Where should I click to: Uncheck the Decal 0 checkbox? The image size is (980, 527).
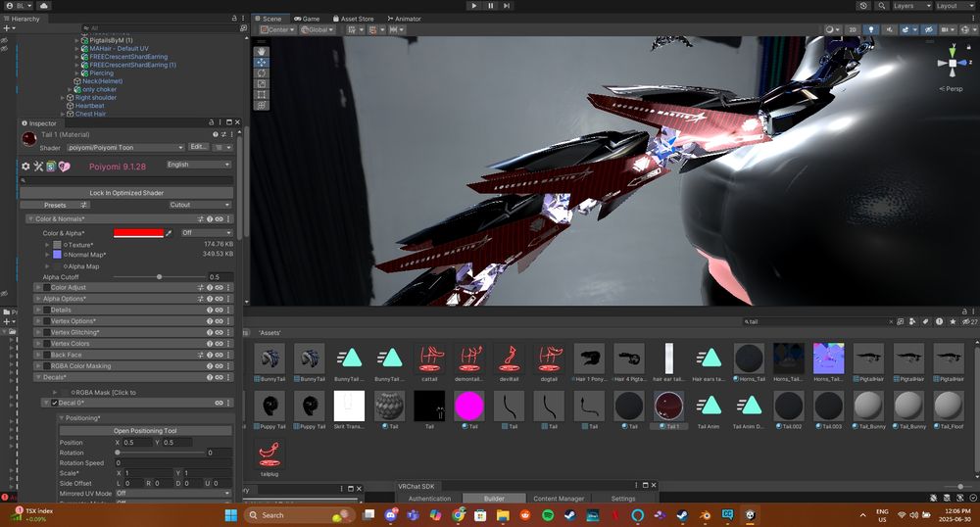55,403
